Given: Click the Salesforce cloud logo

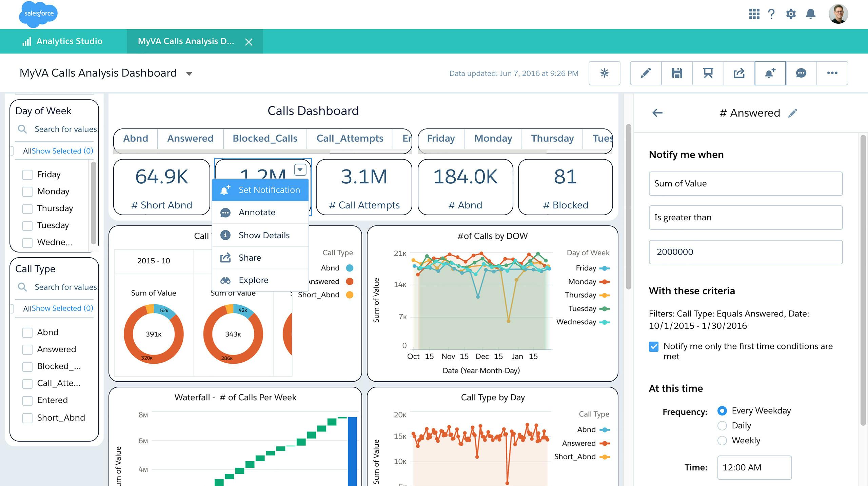Looking at the screenshot, I should (x=38, y=14).
